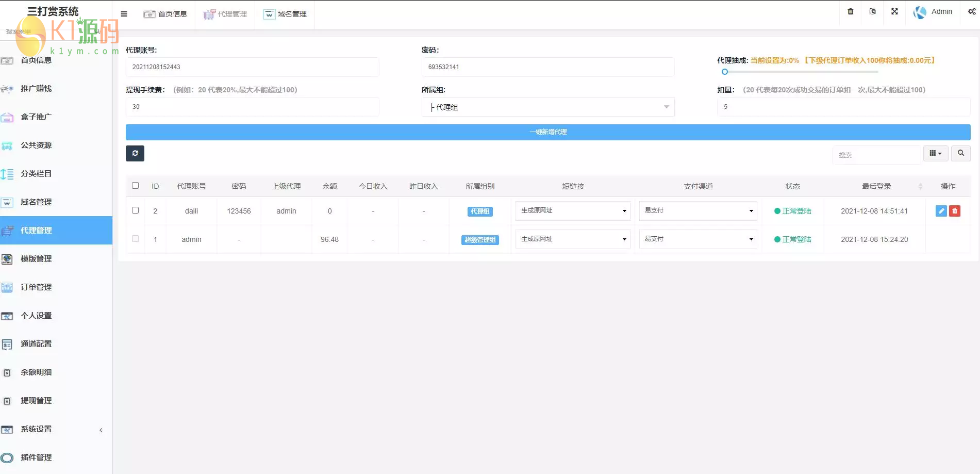Open 支付渠道 dropdown showing 易支付 for daili

coord(697,210)
